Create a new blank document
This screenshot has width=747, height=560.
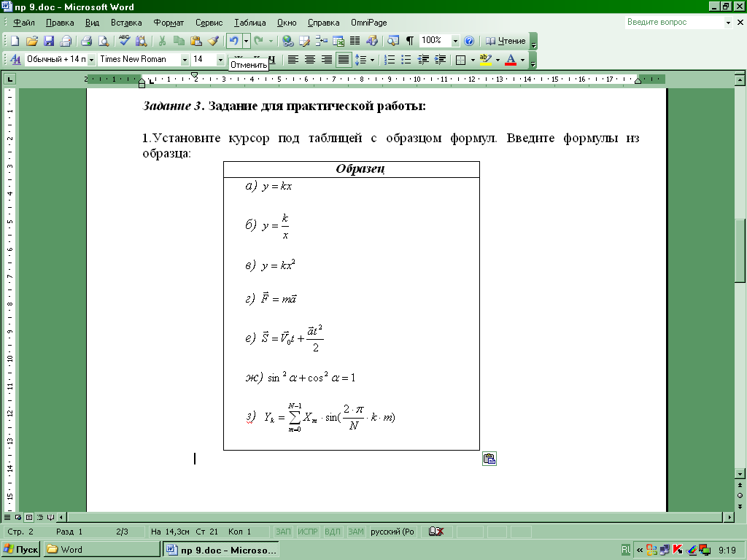[15, 41]
